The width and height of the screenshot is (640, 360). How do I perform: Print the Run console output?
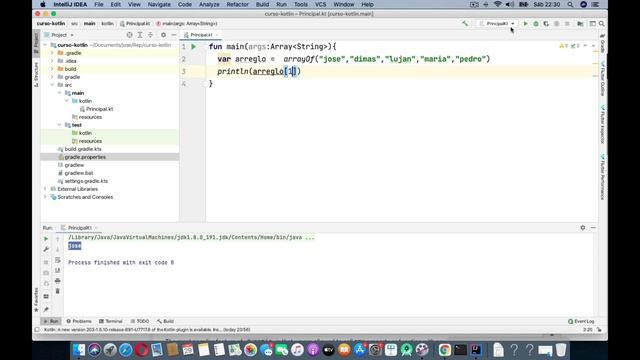(58, 281)
